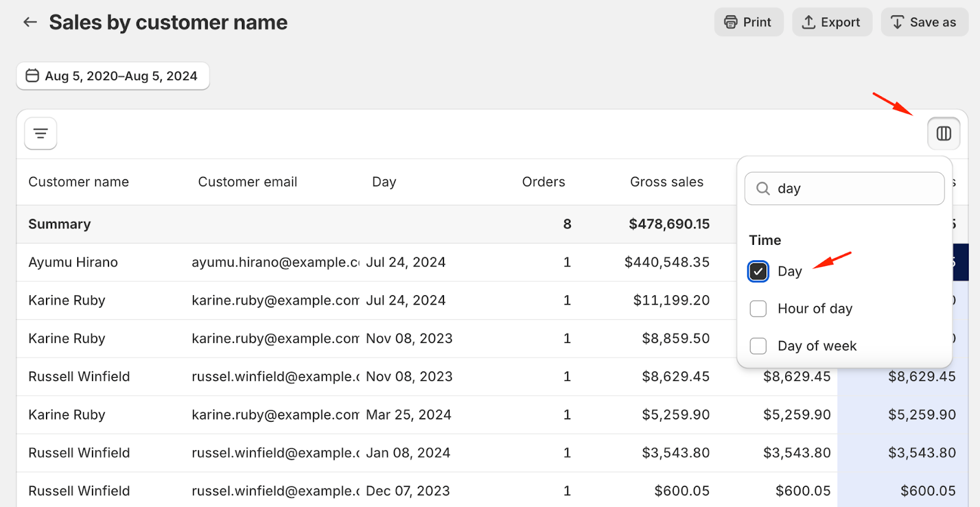Click the Customer name column header
Screen dimensions: 980x507
point(78,182)
